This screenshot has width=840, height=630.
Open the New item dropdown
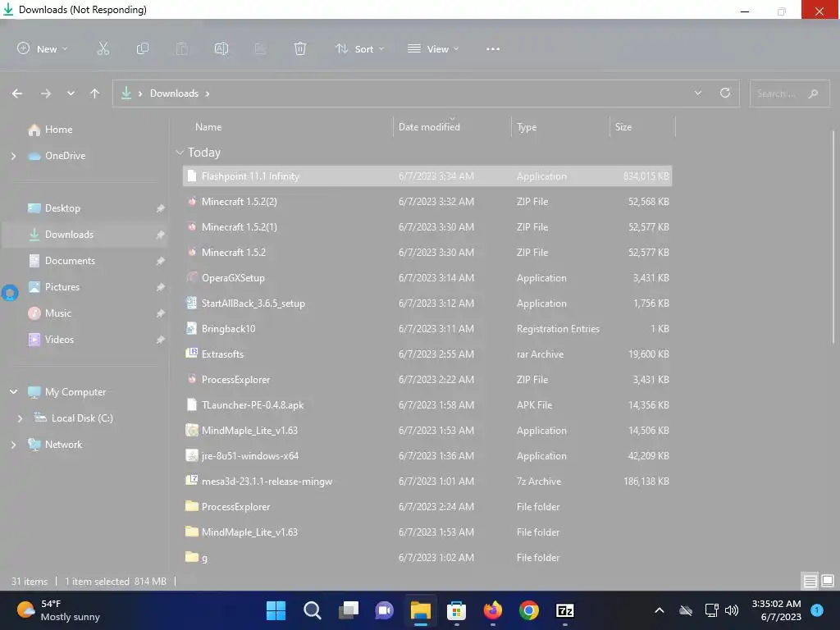tap(43, 48)
